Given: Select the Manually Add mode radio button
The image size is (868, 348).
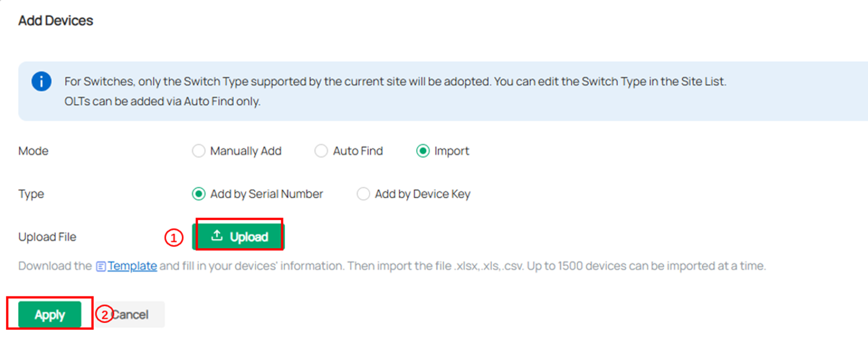Looking at the screenshot, I should [198, 151].
